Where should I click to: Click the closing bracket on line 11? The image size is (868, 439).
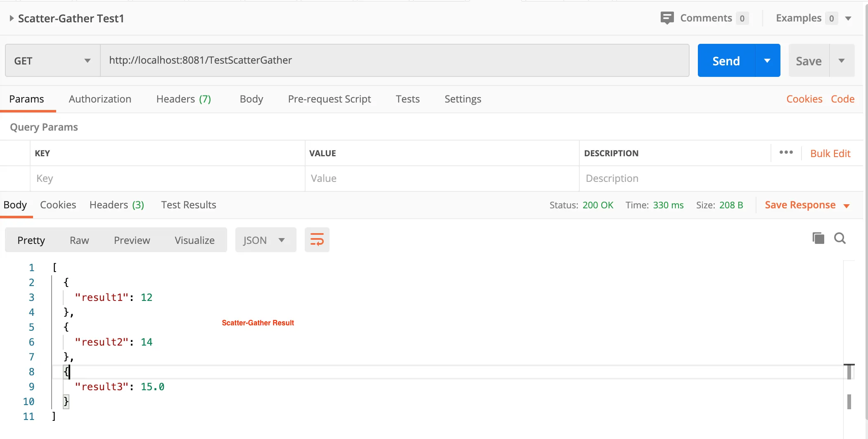54,416
